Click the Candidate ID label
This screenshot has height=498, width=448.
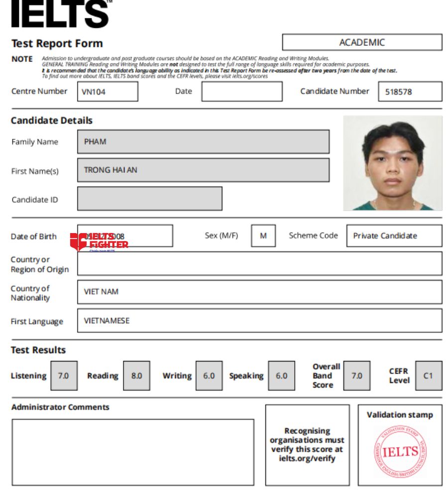point(35,200)
